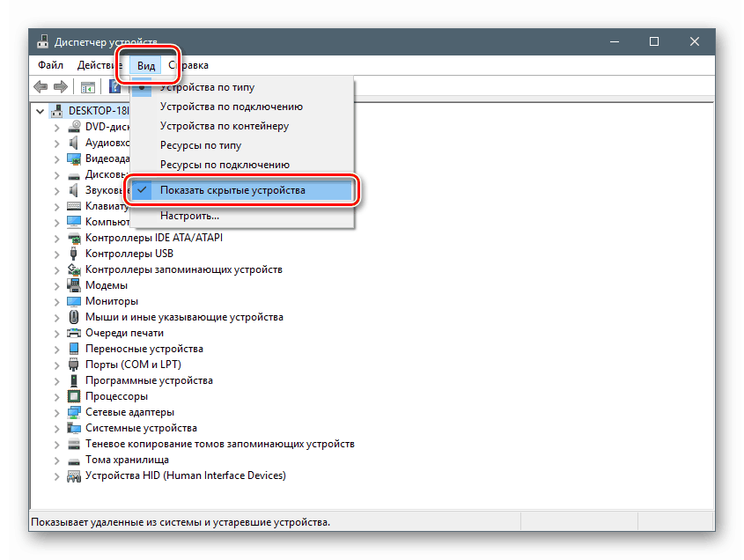The image size is (744, 560).
Task: Click the Аудиовходы speaker icon
Action: (x=74, y=143)
